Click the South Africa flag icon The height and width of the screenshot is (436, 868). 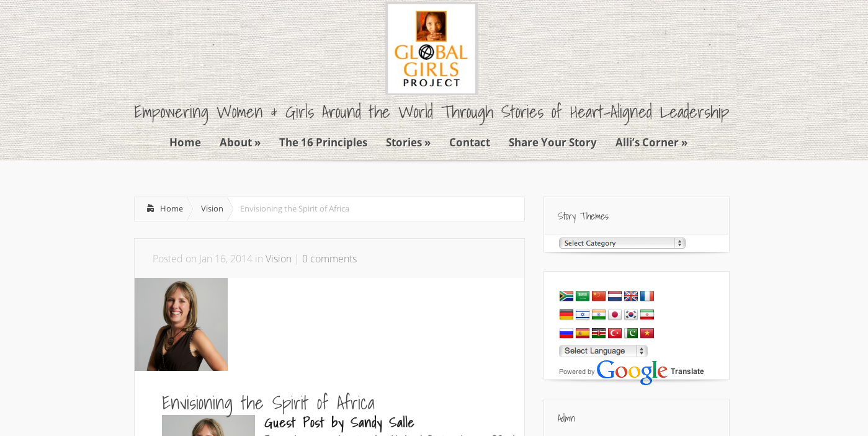566,296
